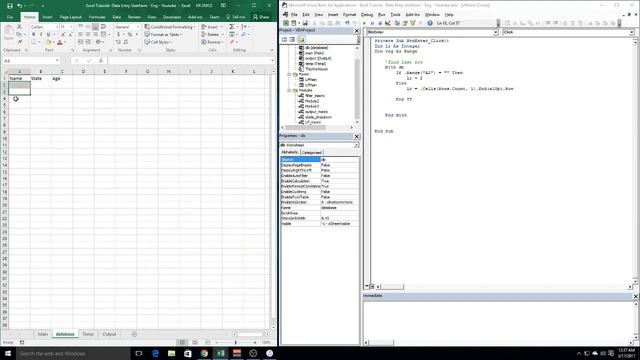Cut the selection using the scissors icon

pyautogui.click(x=19, y=27)
